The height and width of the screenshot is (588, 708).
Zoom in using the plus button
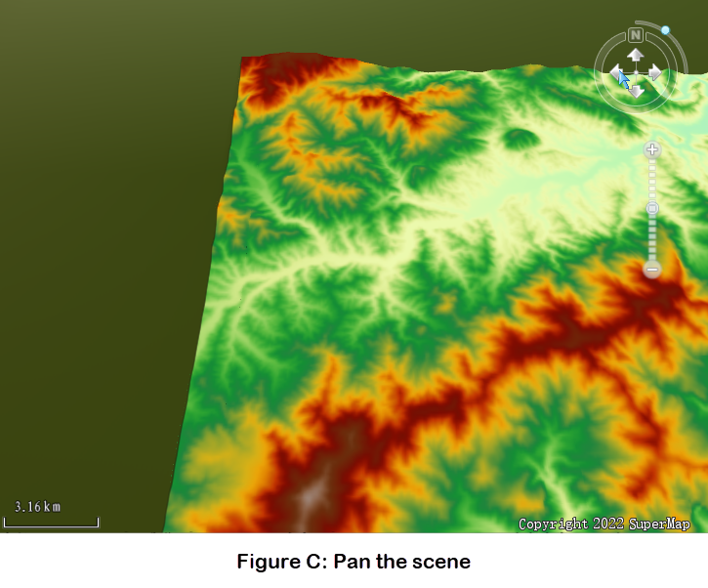tap(652, 149)
